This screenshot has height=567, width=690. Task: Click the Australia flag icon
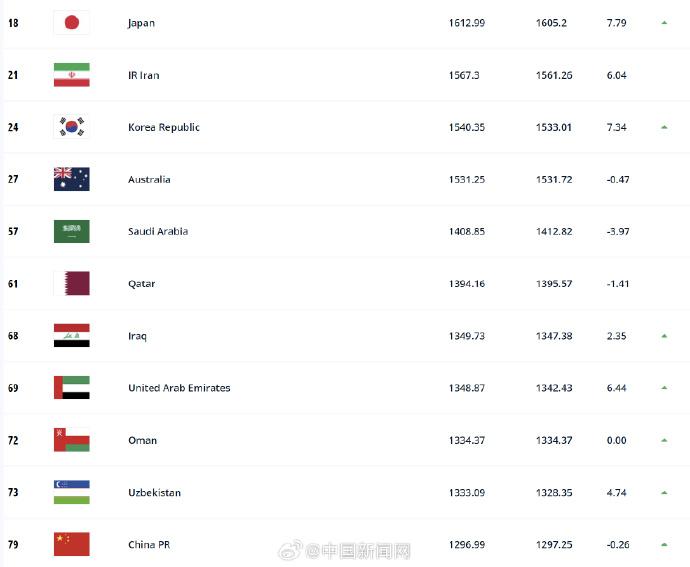point(71,179)
